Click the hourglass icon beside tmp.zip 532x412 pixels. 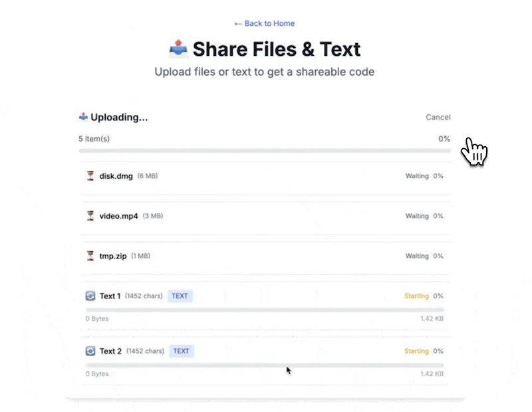(x=90, y=256)
